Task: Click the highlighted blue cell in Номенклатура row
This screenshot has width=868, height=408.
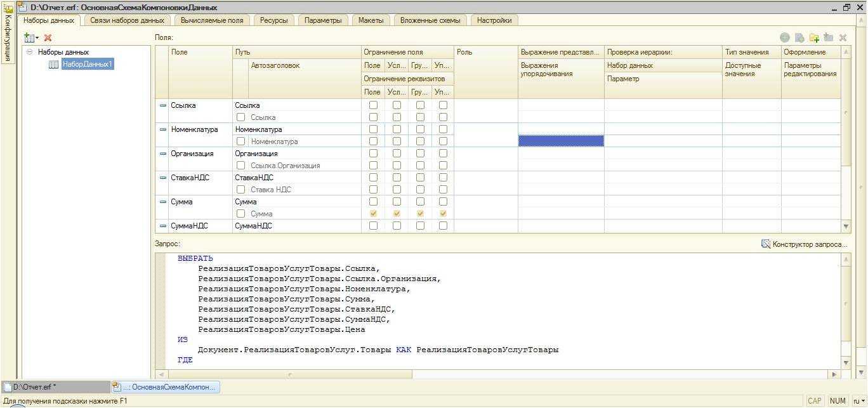Action: tap(561, 141)
